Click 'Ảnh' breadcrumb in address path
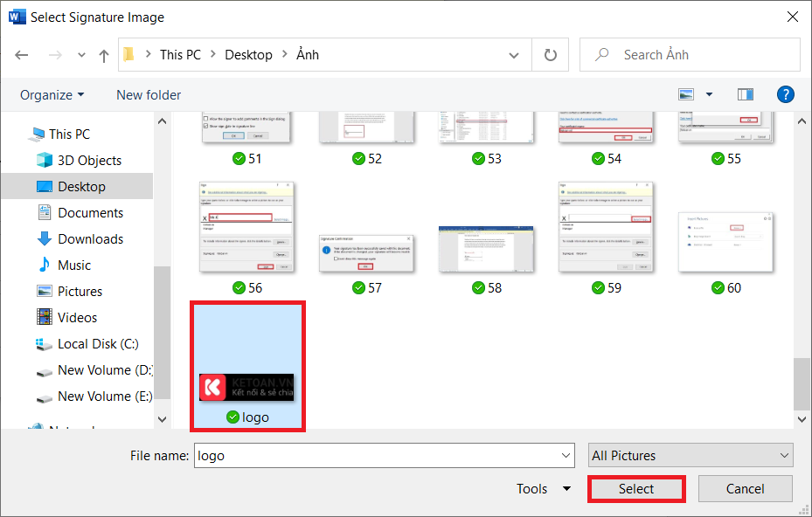The height and width of the screenshot is (517, 812). (307, 54)
